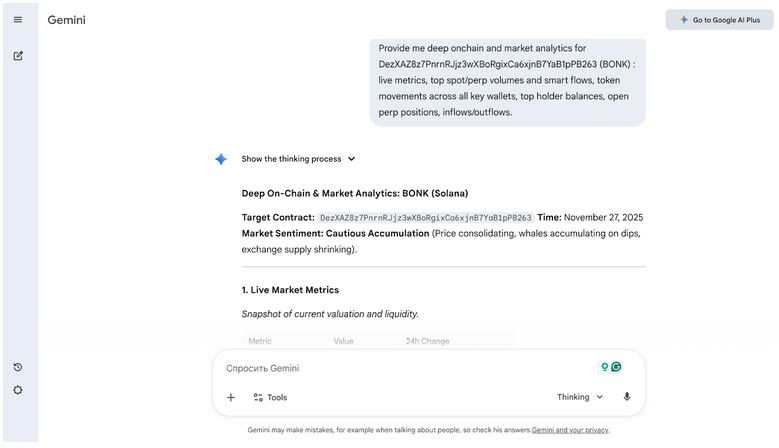Start a new chat with the compose icon
The width and height of the screenshot is (779, 448).
coord(18,56)
